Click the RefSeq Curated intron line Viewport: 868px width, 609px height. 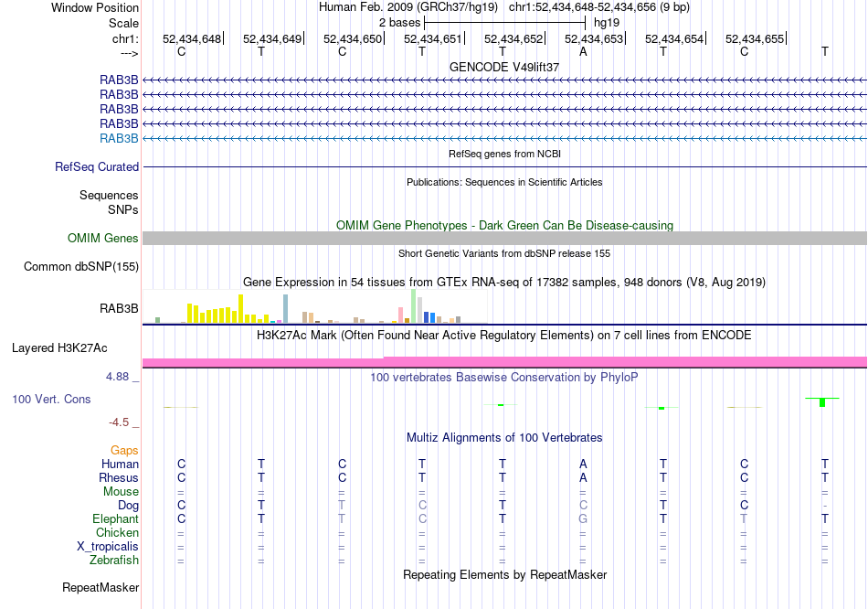[504, 166]
